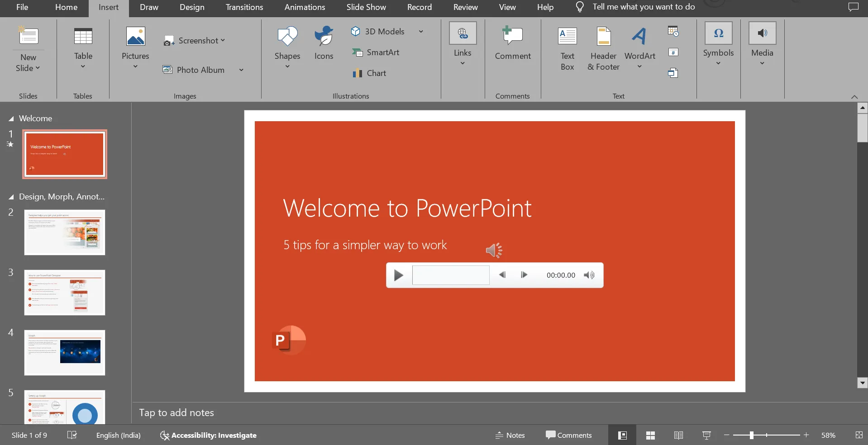Toggle the Notes pane
The width and height of the screenshot is (868, 445).
point(510,435)
